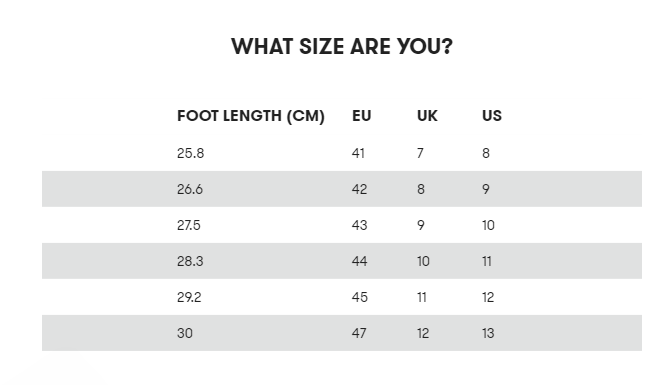Click the EU column header
The height and width of the screenshot is (385, 670).
[361, 116]
